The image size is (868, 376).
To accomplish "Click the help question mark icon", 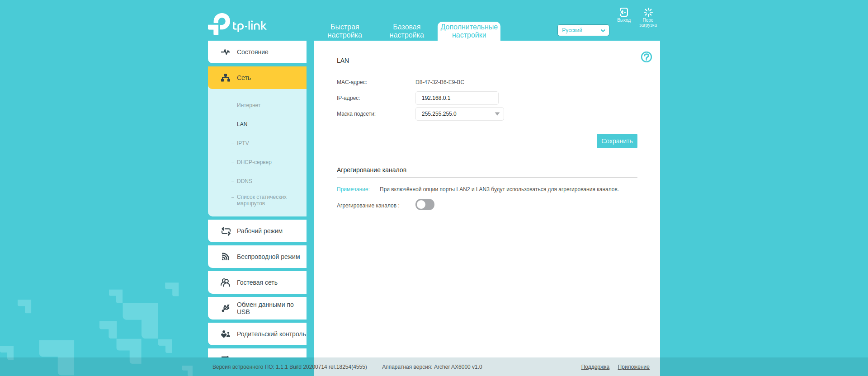I will click(646, 57).
